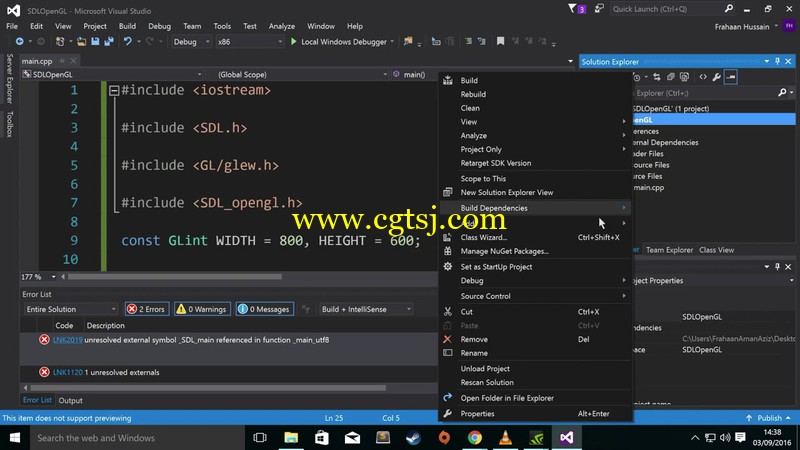This screenshot has height=450, width=800.
Task: Toggle the 0 Messages filter
Action: coord(265,309)
